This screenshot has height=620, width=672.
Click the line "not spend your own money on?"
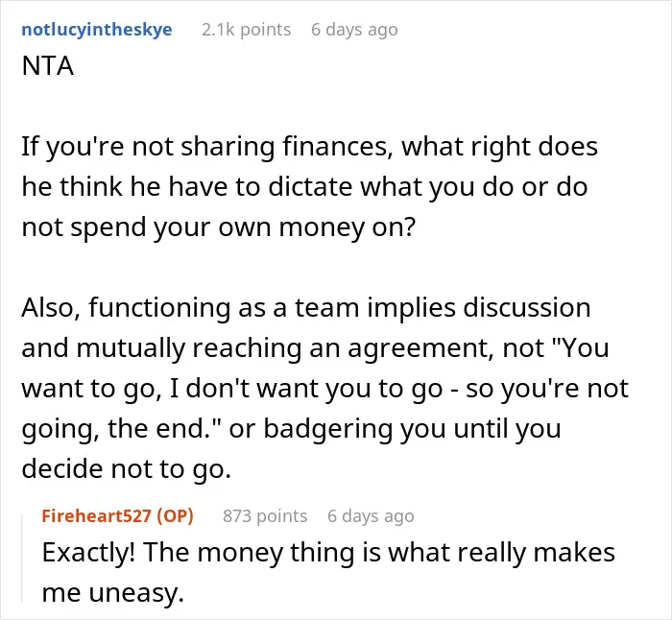pyautogui.click(x=219, y=227)
